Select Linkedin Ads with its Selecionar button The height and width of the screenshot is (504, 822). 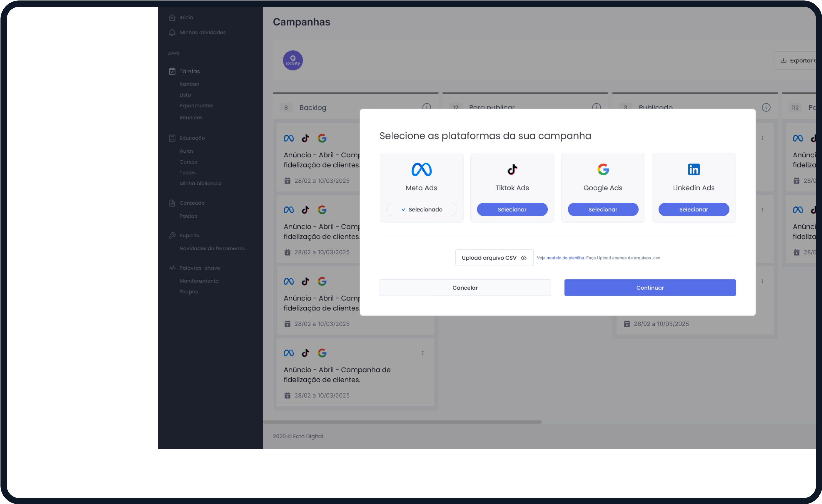(694, 209)
